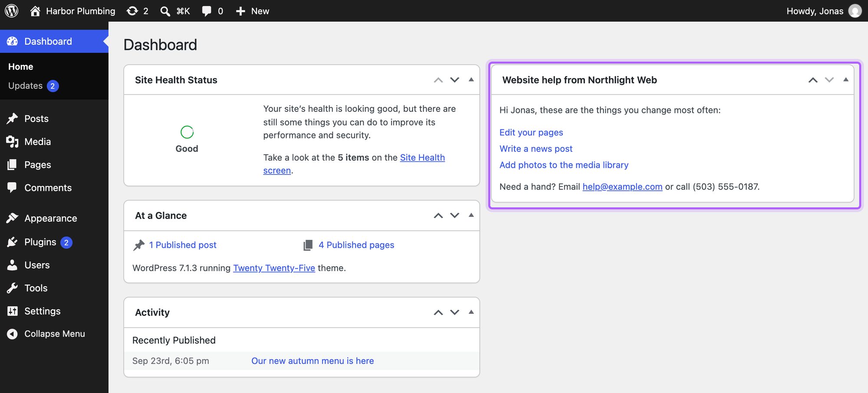Move Website help box up
This screenshot has height=393, width=868.
pyautogui.click(x=813, y=80)
